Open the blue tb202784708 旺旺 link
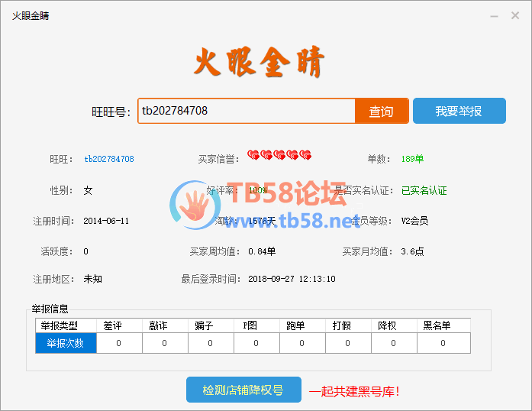Image resolution: width=532 pixels, height=411 pixels. [108, 159]
